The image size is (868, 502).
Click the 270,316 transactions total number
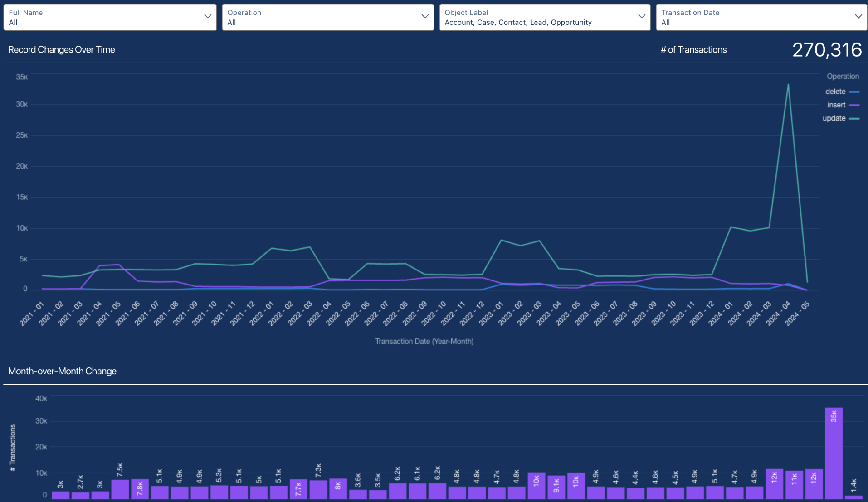[827, 50]
